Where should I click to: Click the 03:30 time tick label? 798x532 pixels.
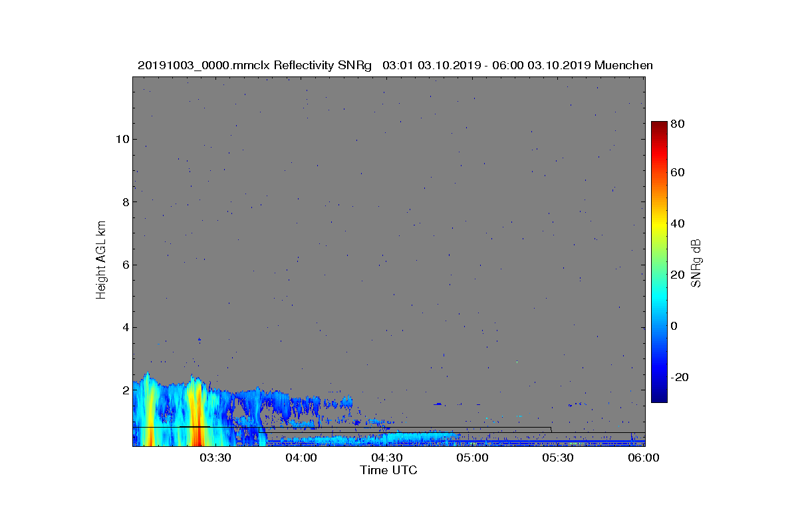pyautogui.click(x=215, y=458)
